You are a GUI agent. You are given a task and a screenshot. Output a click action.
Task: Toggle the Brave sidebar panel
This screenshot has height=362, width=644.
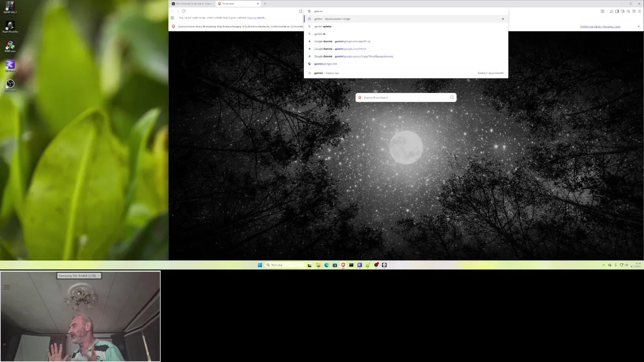[x=617, y=11]
